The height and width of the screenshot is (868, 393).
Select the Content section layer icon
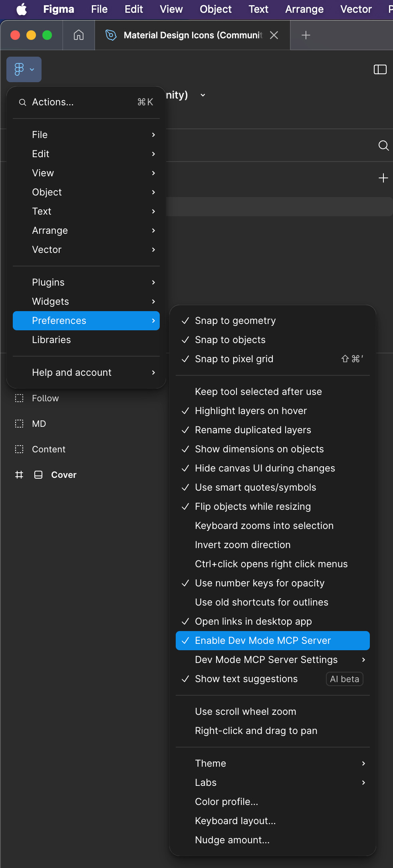click(x=19, y=449)
